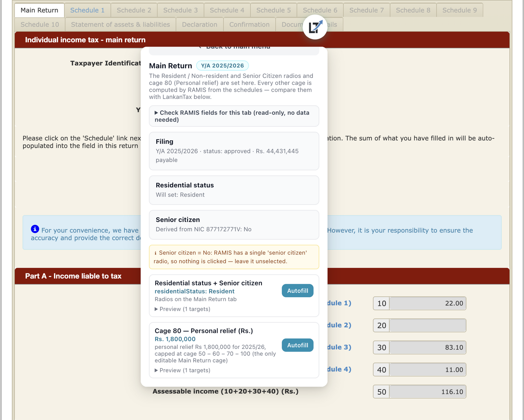524x420 pixels.
Task: Switch to the Schedule 6 tab
Action: (x=320, y=10)
